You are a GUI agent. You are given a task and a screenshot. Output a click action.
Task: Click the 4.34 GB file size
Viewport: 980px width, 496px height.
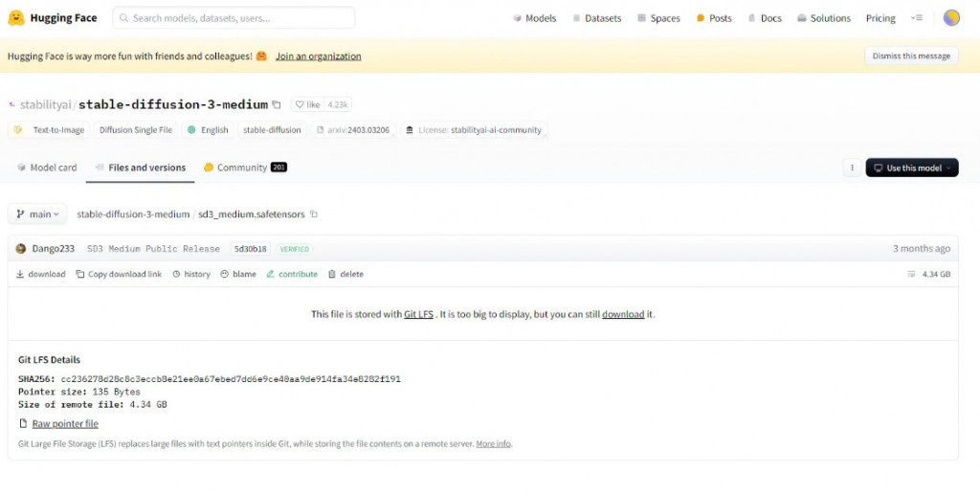coord(936,274)
